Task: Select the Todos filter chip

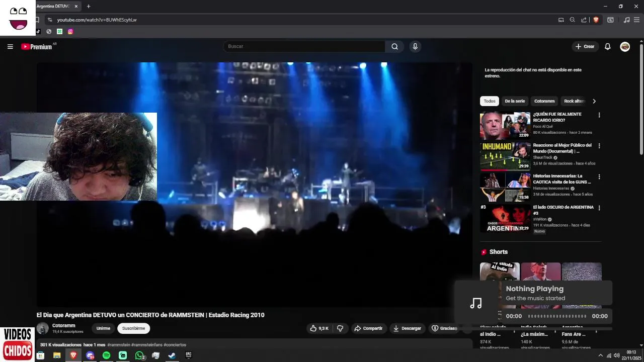Action: (490, 101)
